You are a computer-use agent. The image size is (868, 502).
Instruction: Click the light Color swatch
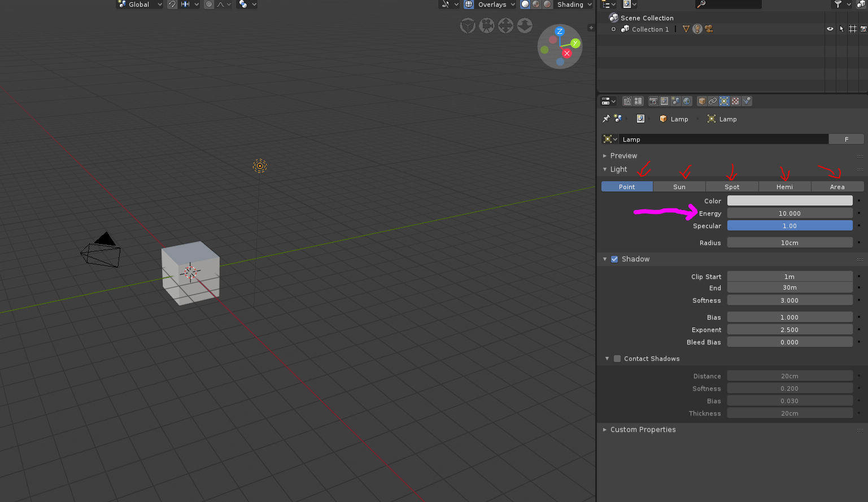pyautogui.click(x=790, y=200)
